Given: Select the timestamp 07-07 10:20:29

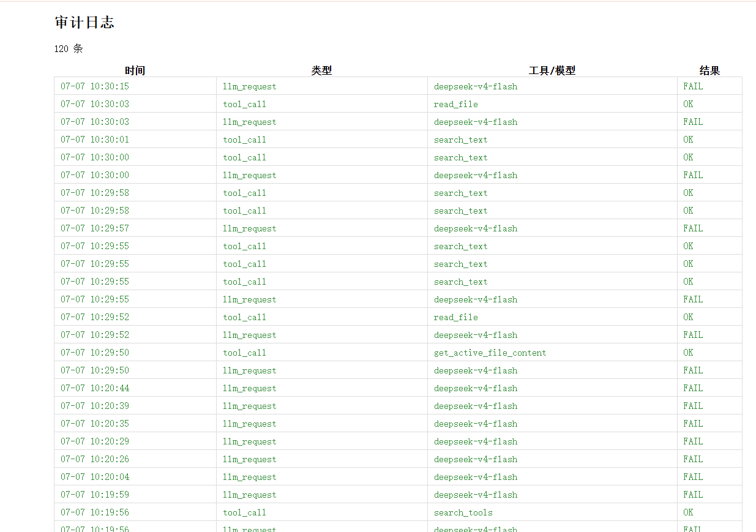Looking at the screenshot, I should click(x=95, y=441).
